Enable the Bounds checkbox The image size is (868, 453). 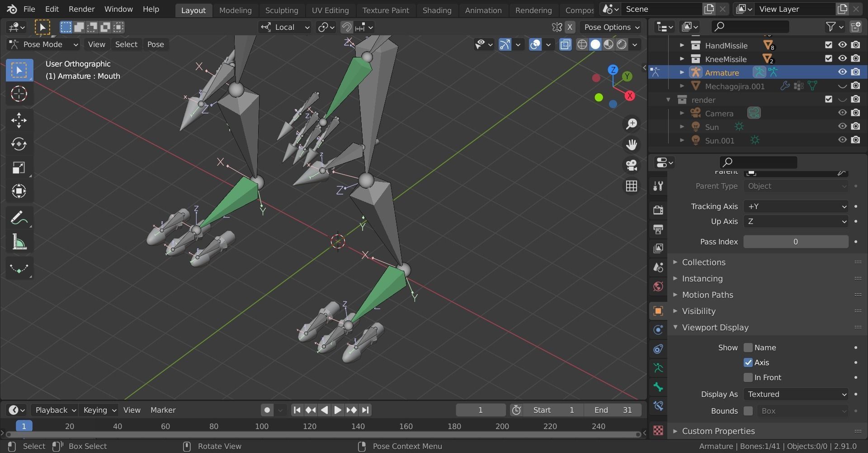pyautogui.click(x=748, y=411)
